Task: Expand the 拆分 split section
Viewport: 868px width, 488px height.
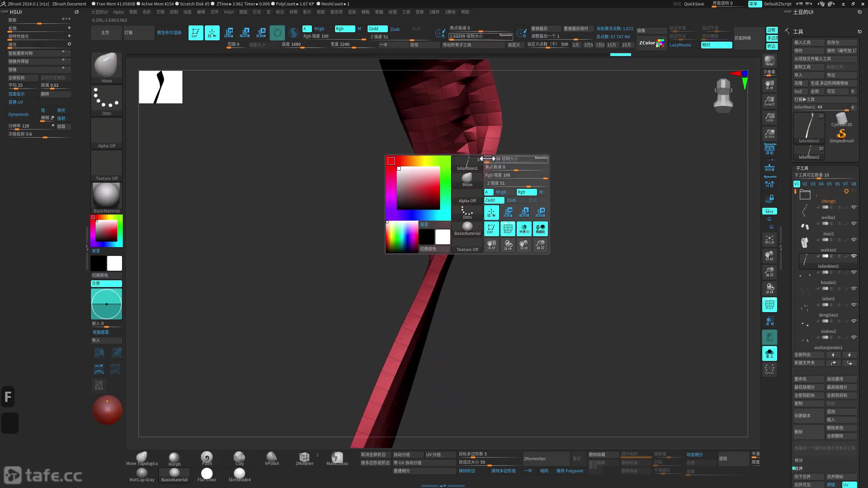Action: coord(799,460)
